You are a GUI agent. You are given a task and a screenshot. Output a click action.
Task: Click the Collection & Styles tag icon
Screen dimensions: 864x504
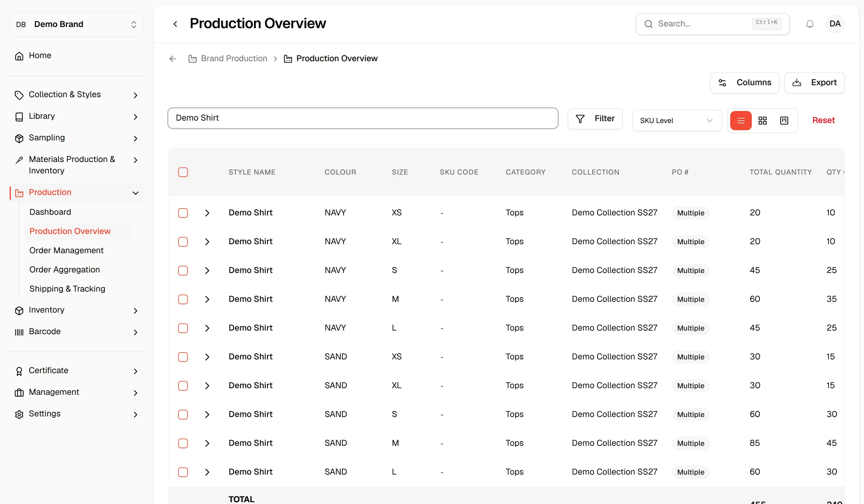point(19,95)
